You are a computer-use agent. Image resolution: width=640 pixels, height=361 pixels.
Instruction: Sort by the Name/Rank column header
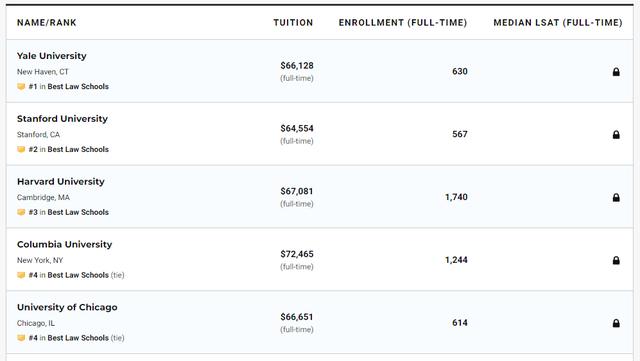pos(47,23)
